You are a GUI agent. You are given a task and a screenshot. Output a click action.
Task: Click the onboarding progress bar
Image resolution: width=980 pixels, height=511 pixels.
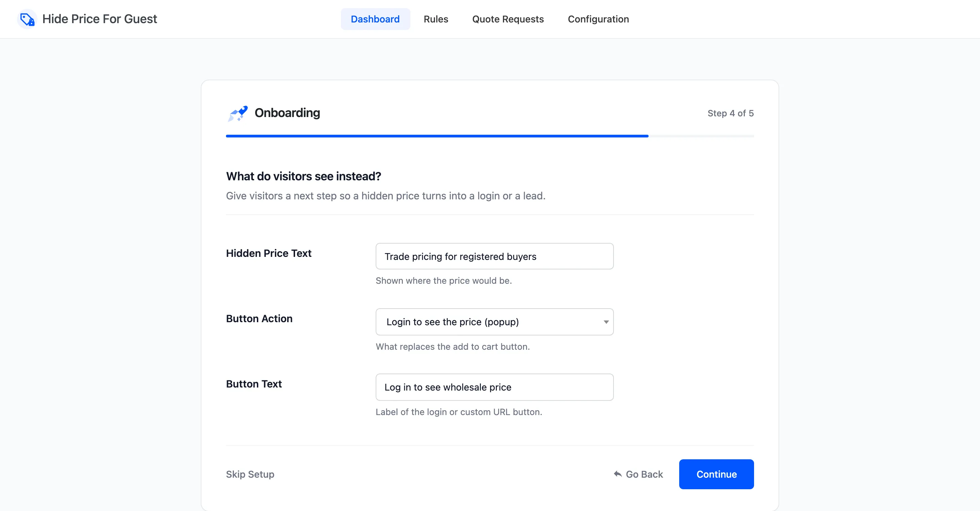click(x=490, y=136)
